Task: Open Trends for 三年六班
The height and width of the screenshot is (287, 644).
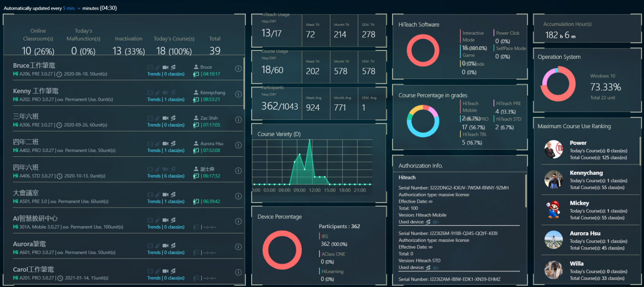Action: click(x=154, y=125)
